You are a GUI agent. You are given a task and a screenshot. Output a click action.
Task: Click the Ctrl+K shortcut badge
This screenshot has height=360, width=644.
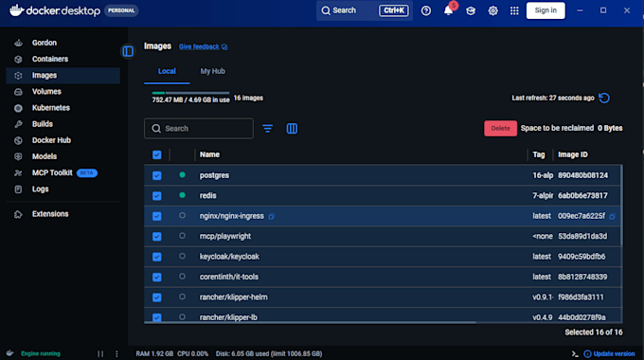(393, 10)
